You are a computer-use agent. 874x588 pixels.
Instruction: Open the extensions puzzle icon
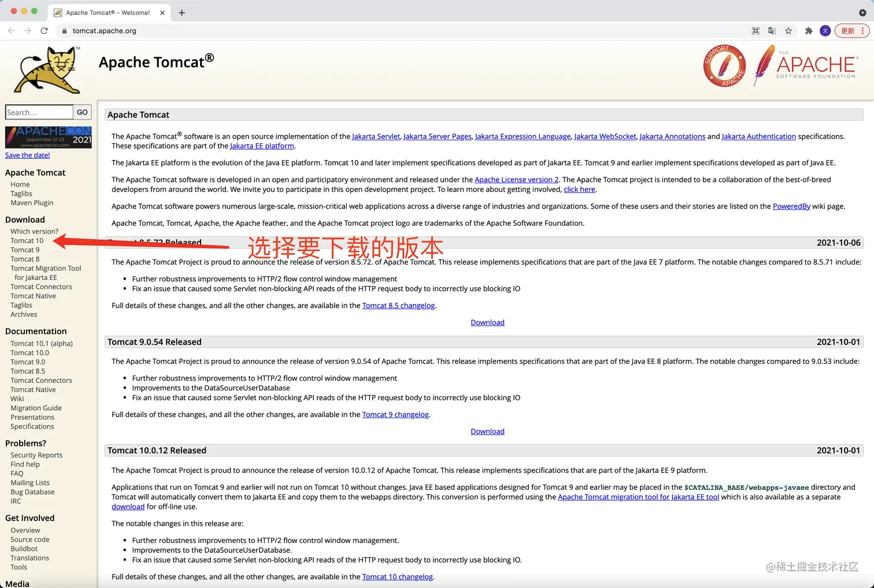point(809,31)
